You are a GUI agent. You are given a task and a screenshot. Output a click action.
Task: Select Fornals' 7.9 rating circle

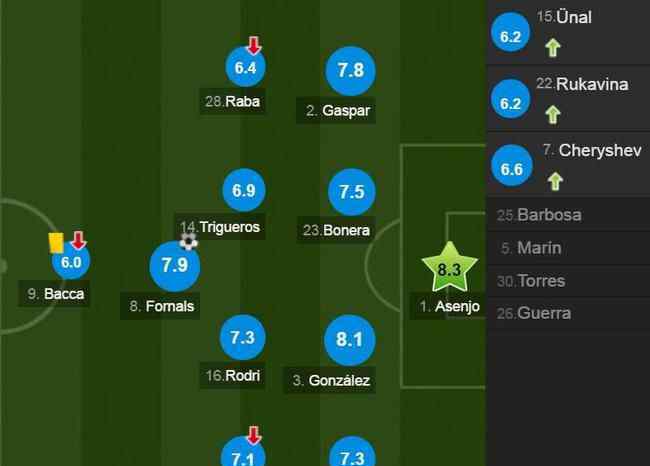point(175,266)
